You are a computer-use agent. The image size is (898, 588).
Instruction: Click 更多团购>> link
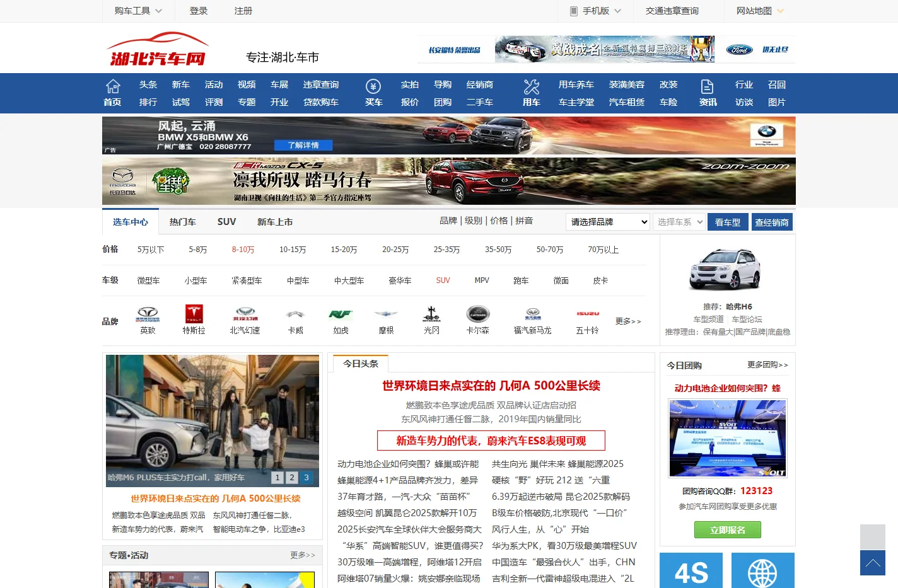(767, 365)
